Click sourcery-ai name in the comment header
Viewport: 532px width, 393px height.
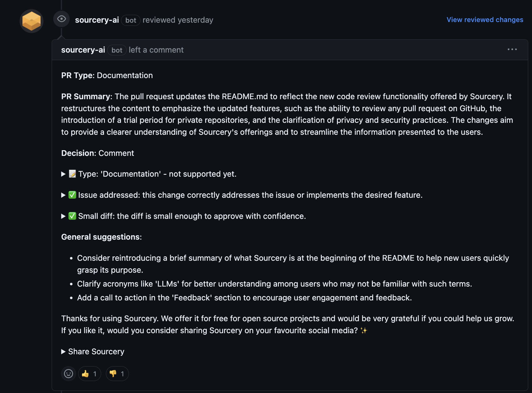click(x=83, y=49)
